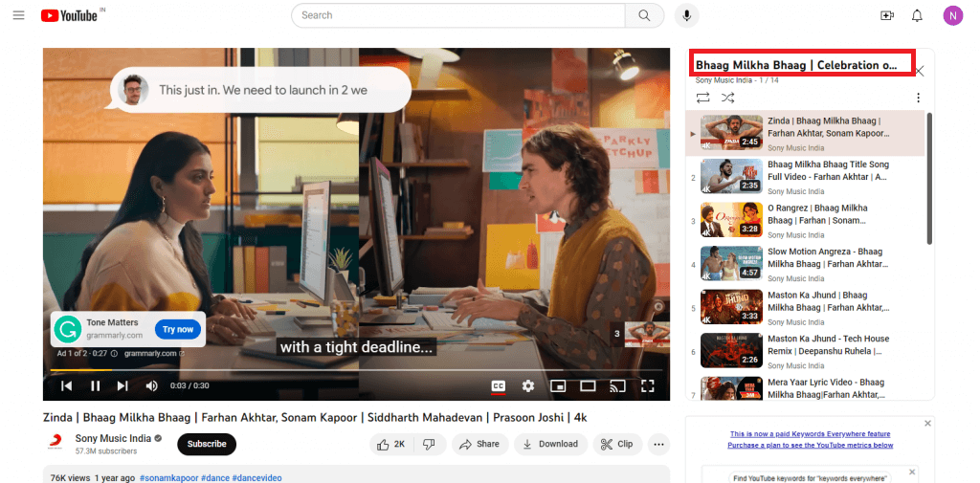This screenshot has height=483, width=980.
Task: Focus the Search input field
Action: coord(458,15)
